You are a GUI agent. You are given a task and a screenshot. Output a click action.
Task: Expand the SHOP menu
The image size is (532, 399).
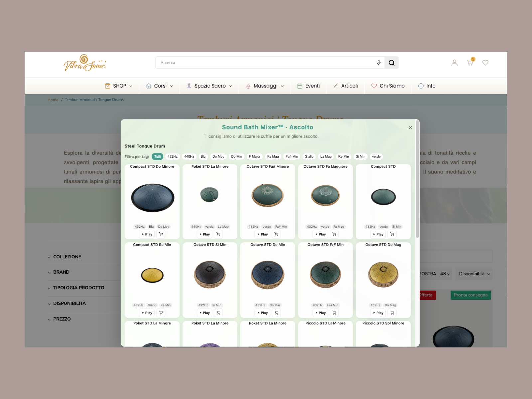(x=119, y=86)
